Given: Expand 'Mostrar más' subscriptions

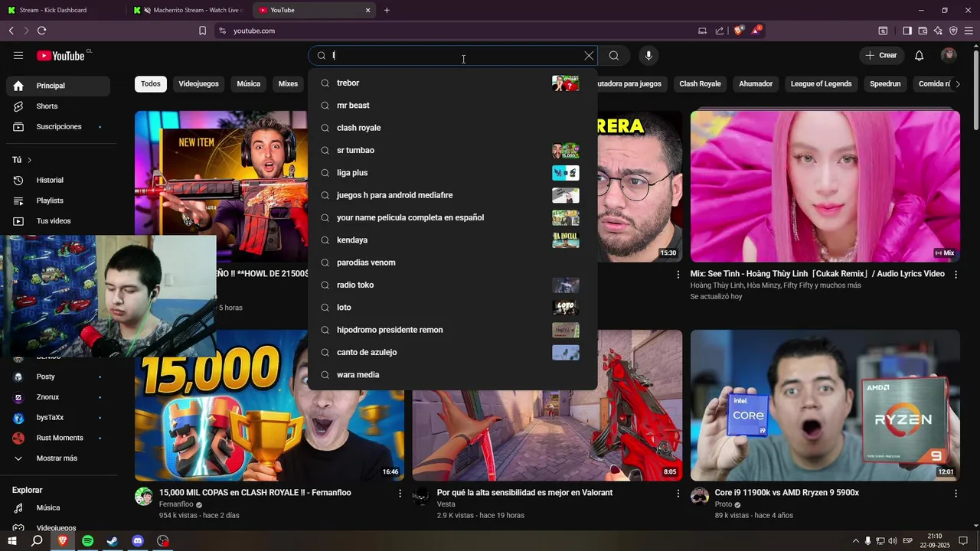Looking at the screenshot, I should point(58,458).
